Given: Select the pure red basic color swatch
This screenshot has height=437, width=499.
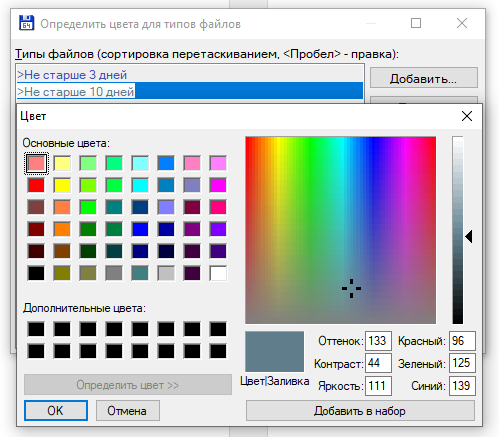Looking at the screenshot, I should tap(36, 185).
